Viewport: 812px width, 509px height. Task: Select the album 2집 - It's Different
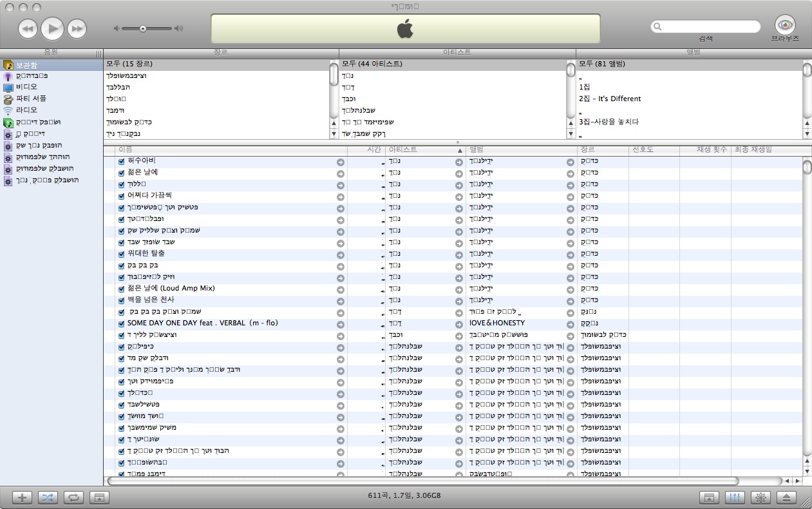click(610, 99)
